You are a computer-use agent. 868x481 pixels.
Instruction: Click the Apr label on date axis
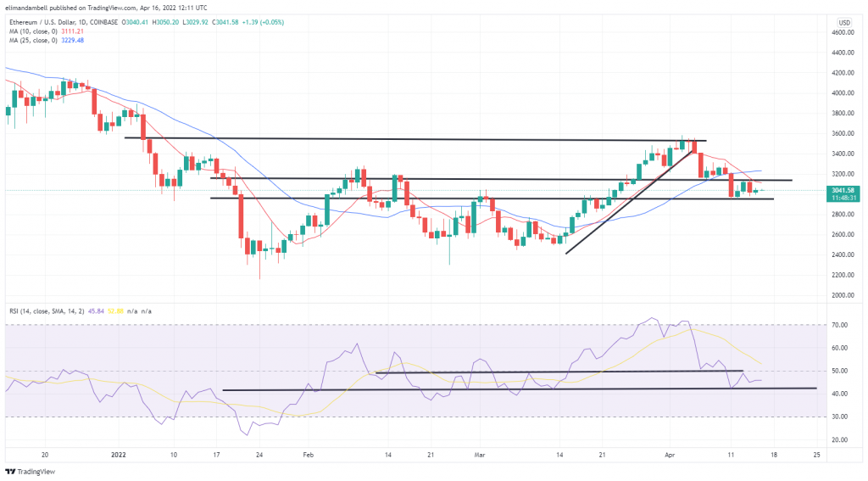click(670, 455)
